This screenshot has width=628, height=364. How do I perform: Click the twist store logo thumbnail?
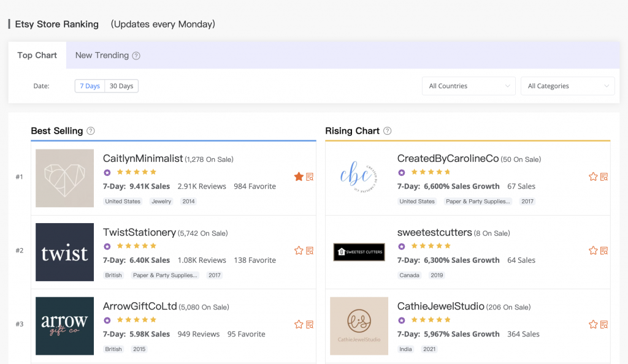point(64,252)
